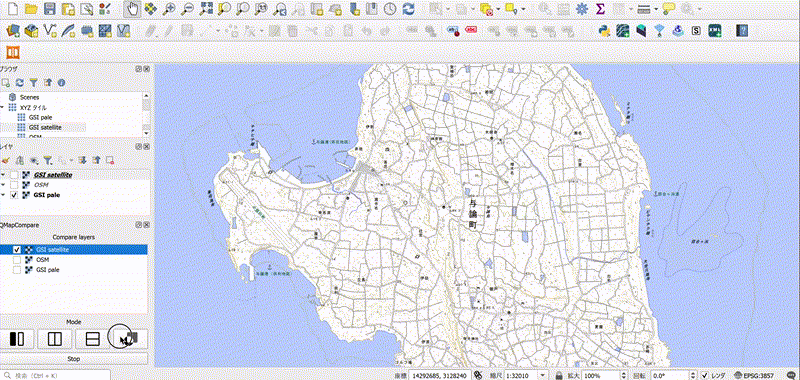Choose the horizontal split compare mode button
The width and height of the screenshot is (800, 380).
coord(92,338)
